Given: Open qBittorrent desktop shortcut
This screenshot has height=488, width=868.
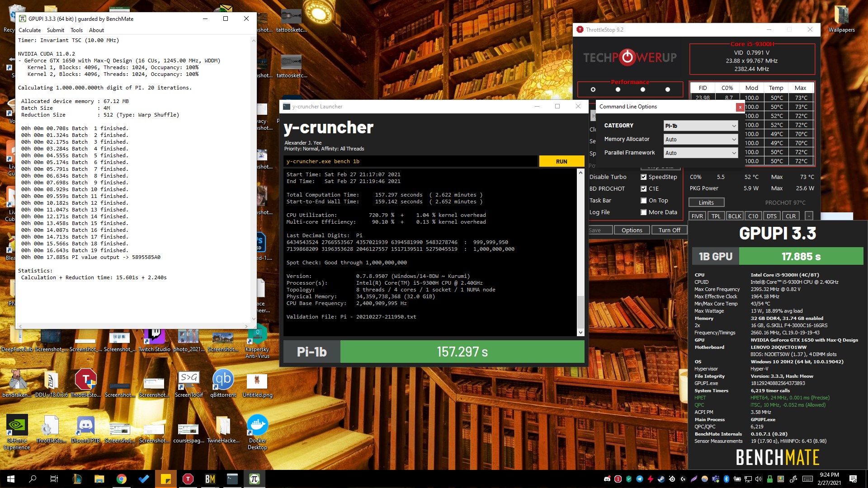Looking at the screenshot, I should pos(223,384).
